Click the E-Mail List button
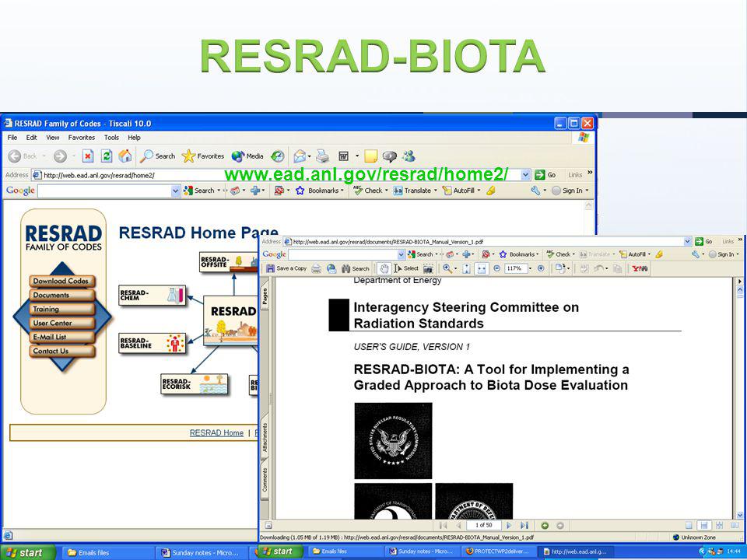The height and width of the screenshot is (560, 747). point(62,337)
